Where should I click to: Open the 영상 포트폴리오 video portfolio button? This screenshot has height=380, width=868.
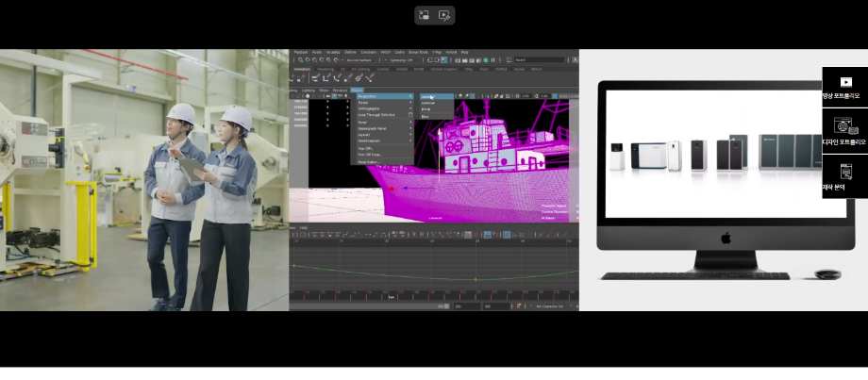pos(844,87)
